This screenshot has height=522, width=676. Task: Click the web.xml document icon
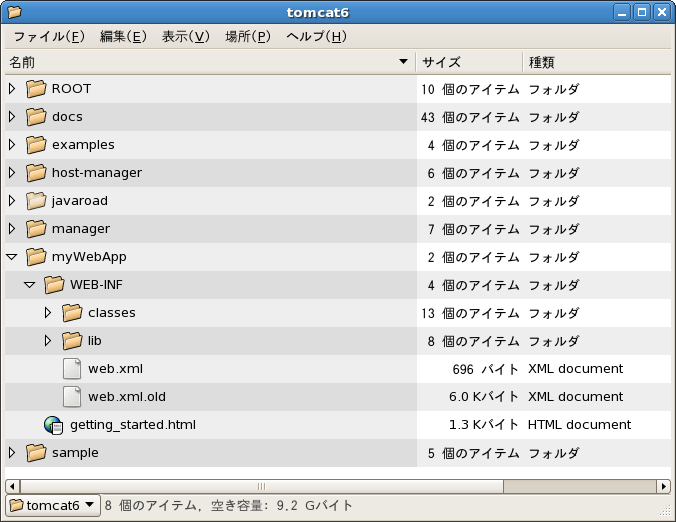click(x=72, y=369)
